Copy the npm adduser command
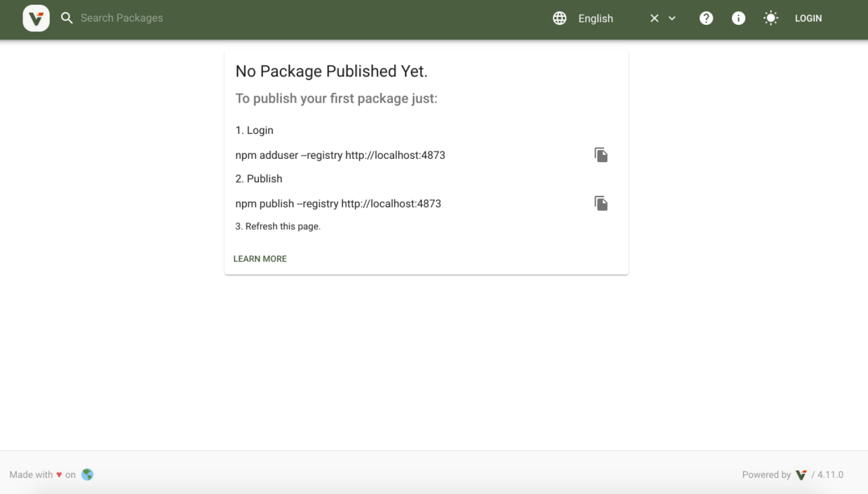 [601, 155]
